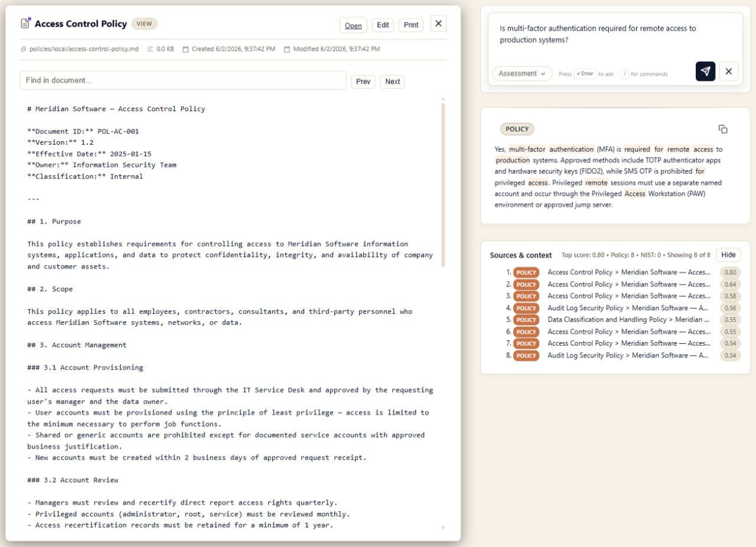Click the POLICY tag above the answer
This screenshot has height=547, width=756.
click(x=517, y=129)
